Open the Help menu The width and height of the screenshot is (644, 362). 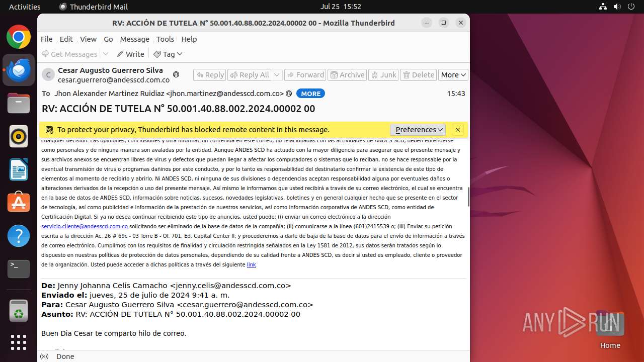[x=189, y=39]
